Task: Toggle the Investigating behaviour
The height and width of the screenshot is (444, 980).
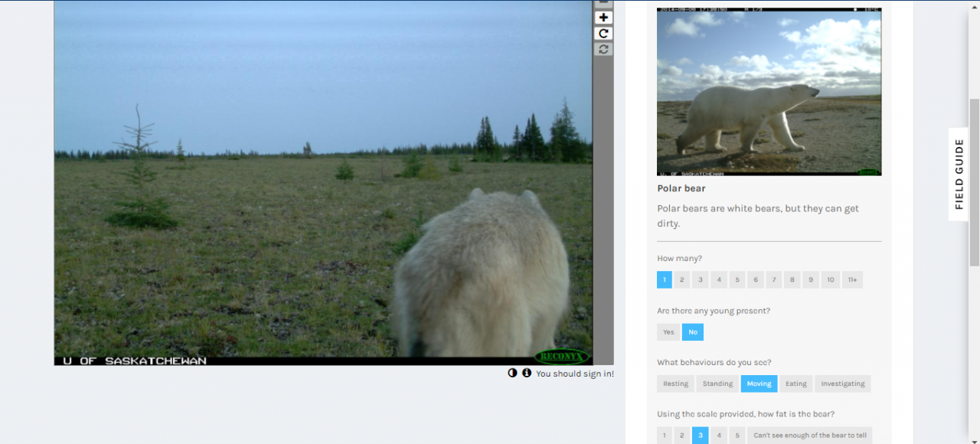Action: tap(843, 384)
